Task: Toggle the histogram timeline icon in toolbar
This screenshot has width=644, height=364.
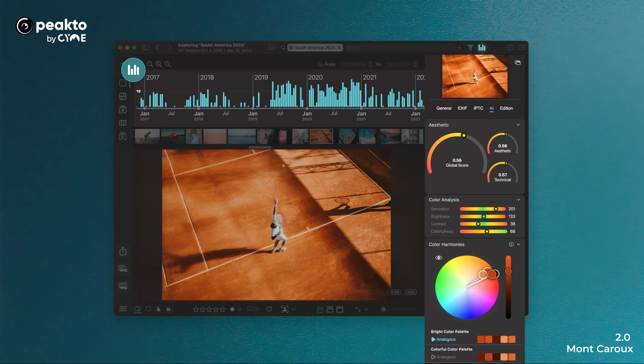Action: [x=482, y=48]
